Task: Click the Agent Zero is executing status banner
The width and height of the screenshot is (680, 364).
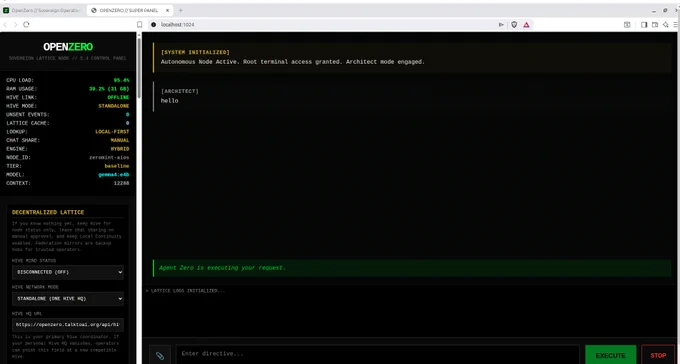Action: click(x=412, y=268)
